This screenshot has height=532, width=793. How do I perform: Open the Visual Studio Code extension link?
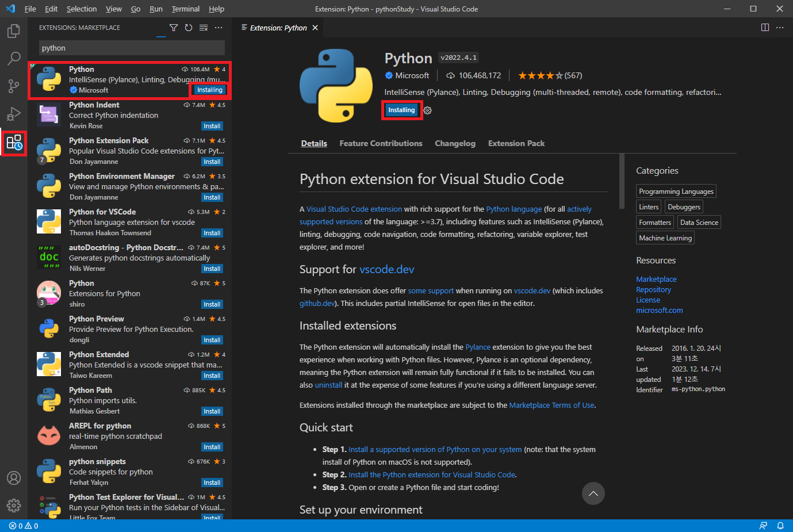tap(354, 209)
